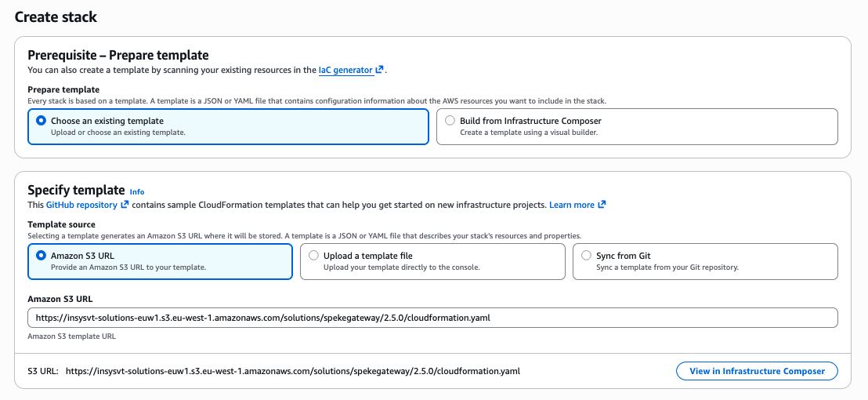
Task: Select Upload a template file radio
Action: pos(314,256)
